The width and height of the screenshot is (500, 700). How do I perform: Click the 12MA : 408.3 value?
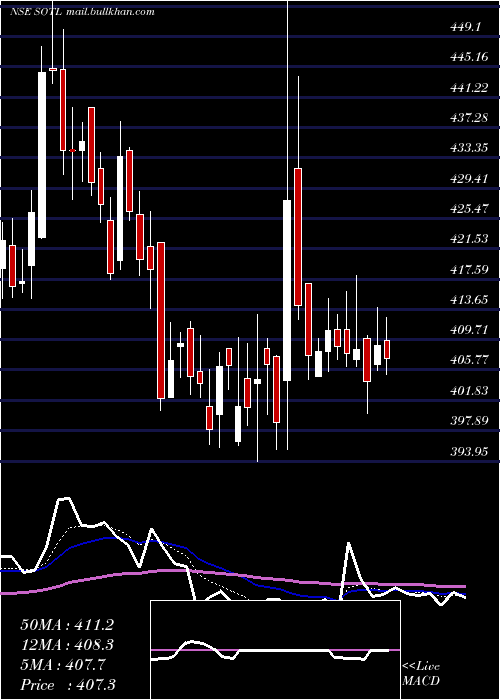(67, 645)
